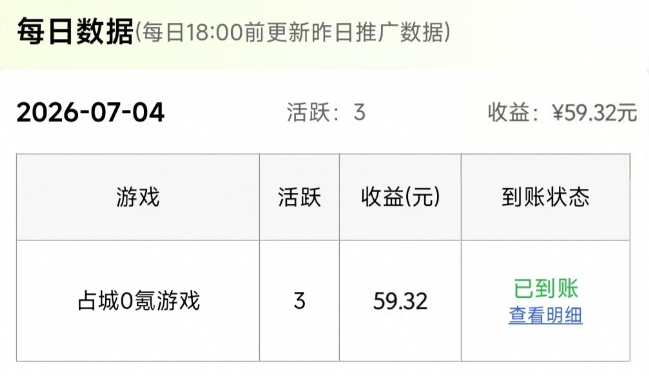
Task: Click the 收益 label in summary row
Action: (x=509, y=113)
